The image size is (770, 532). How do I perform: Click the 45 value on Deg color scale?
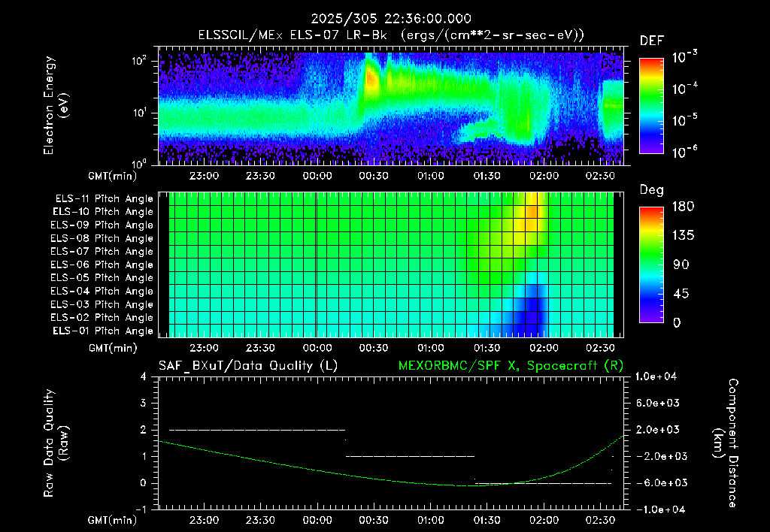click(x=683, y=294)
